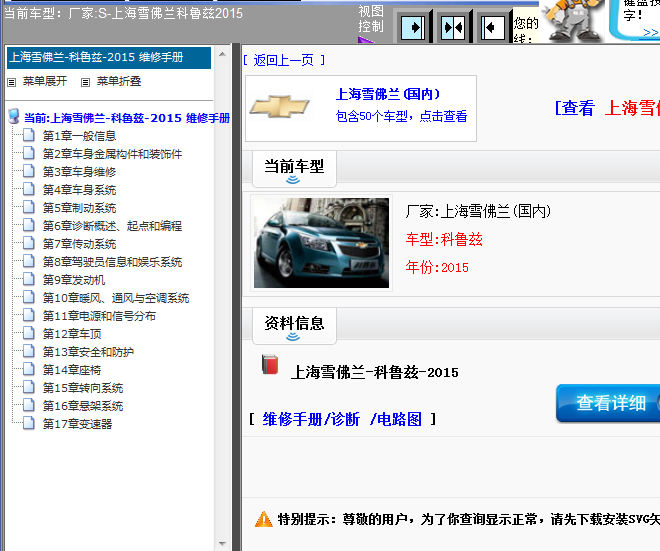This screenshot has width=660, height=551.
Task: Click the Cruze car thumbnail photo
Action: pos(321,243)
